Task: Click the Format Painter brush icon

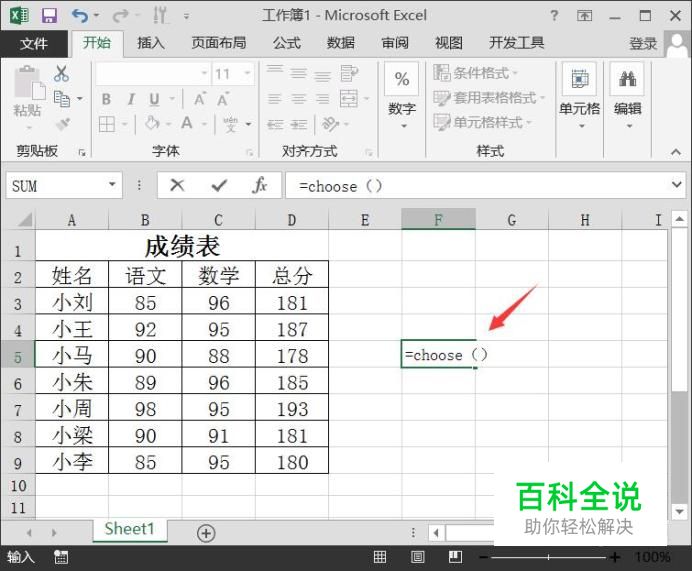Action: click(x=63, y=124)
